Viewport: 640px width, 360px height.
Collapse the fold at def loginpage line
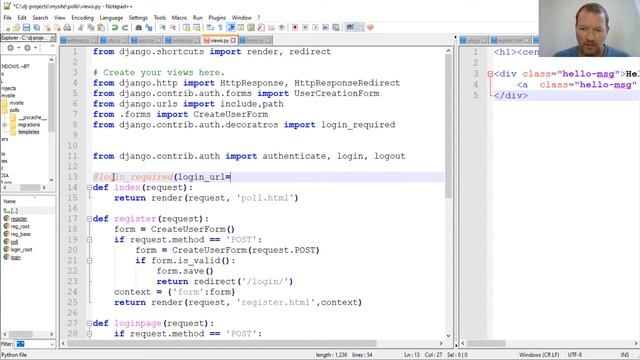tap(89, 323)
